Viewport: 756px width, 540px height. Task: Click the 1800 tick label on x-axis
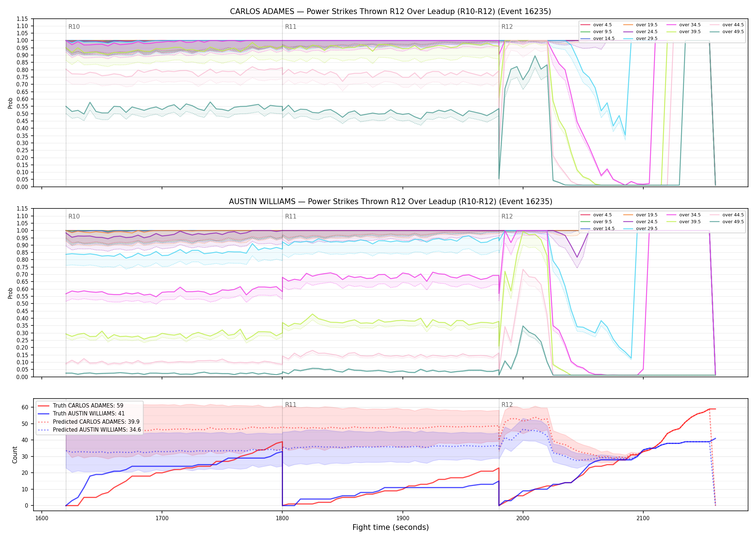(282, 518)
